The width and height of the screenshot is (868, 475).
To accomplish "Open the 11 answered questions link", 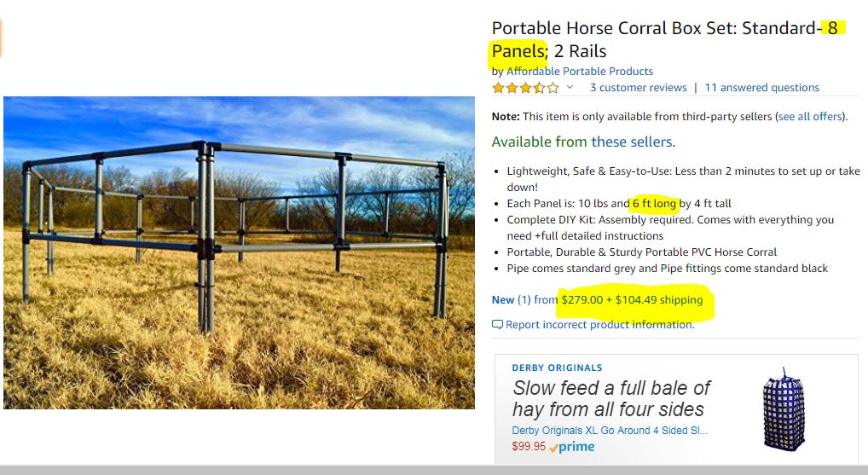I will (x=761, y=88).
